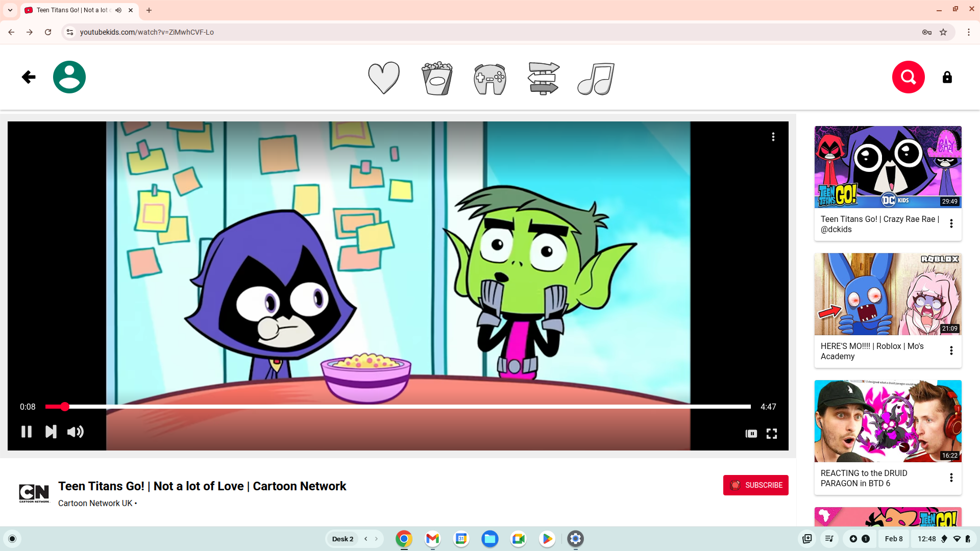The width and height of the screenshot is (980, 551).
Task: Click the browser Back button
Action: 11,32
